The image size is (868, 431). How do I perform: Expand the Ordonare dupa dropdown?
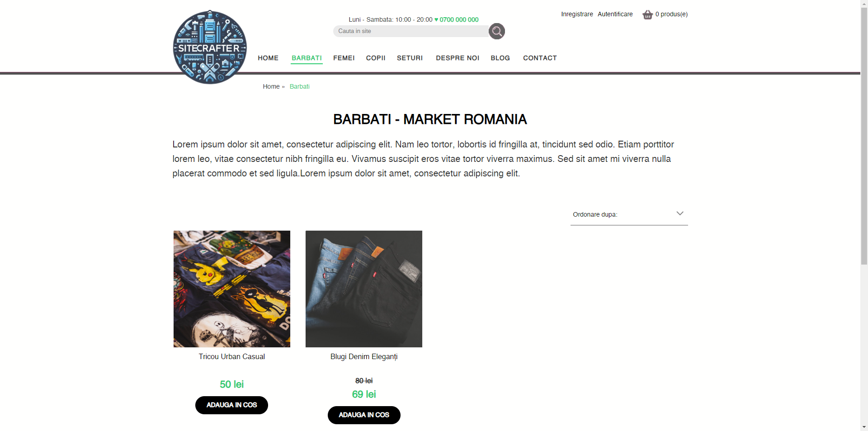[x=629, y=214]
